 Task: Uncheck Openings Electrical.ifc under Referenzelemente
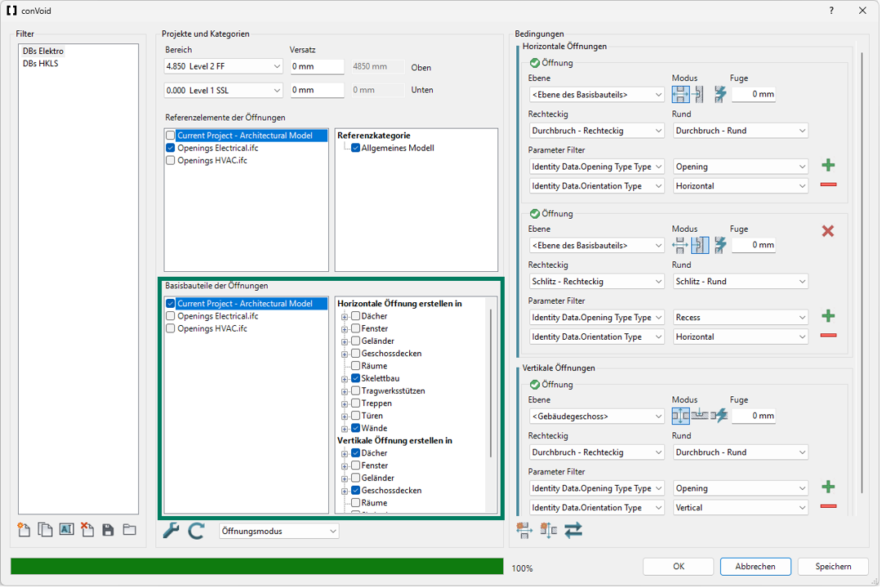pyautogui.click(x=171, y=148)
